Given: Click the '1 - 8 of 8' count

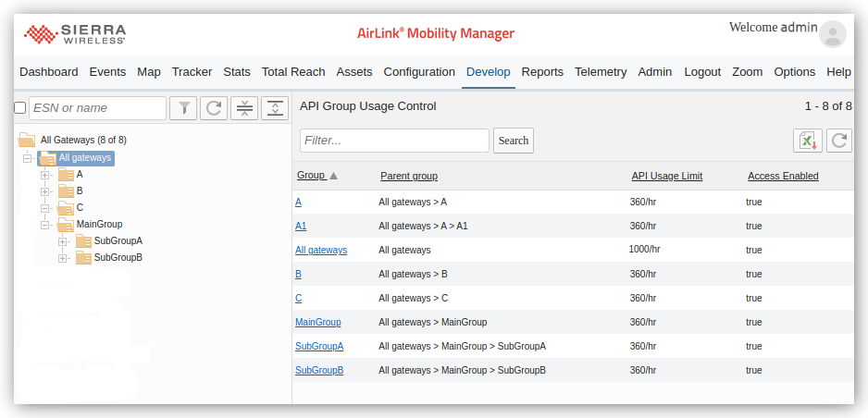Looking at the screenshot, I should tap(828, 106).
